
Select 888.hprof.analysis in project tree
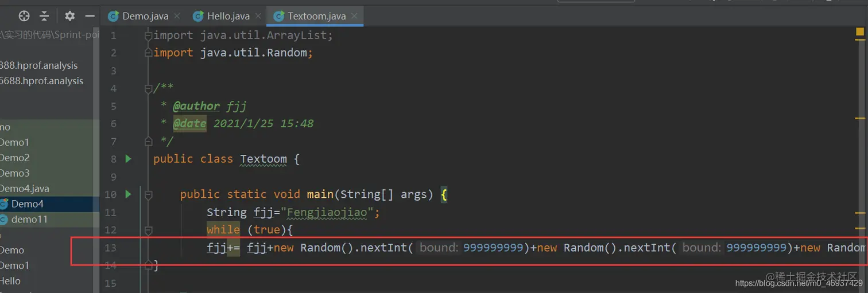[38, 65]
